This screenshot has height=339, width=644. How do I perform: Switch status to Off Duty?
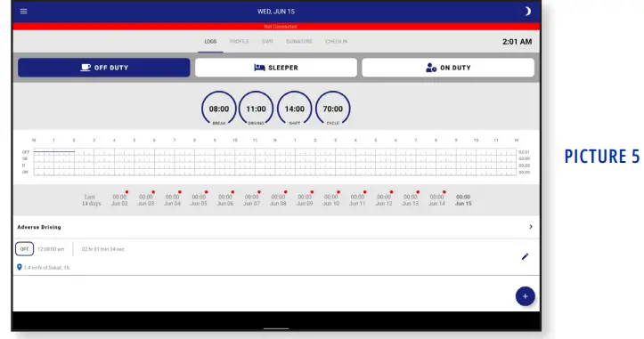(104, 68)
